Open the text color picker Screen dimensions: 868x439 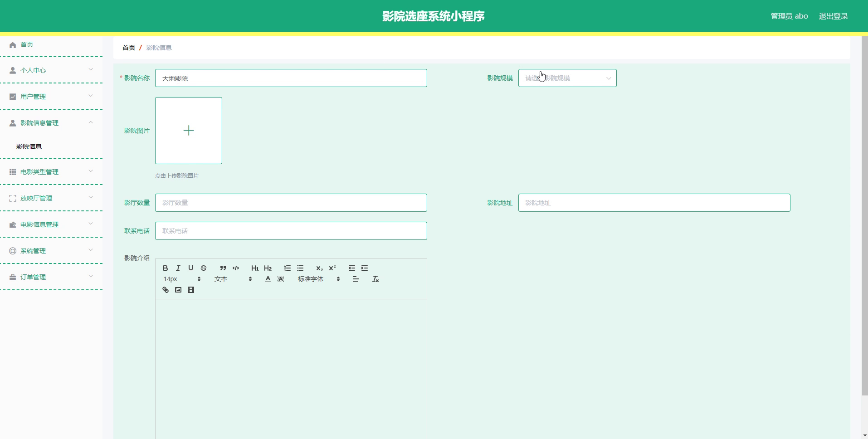(x=268, y=279)
